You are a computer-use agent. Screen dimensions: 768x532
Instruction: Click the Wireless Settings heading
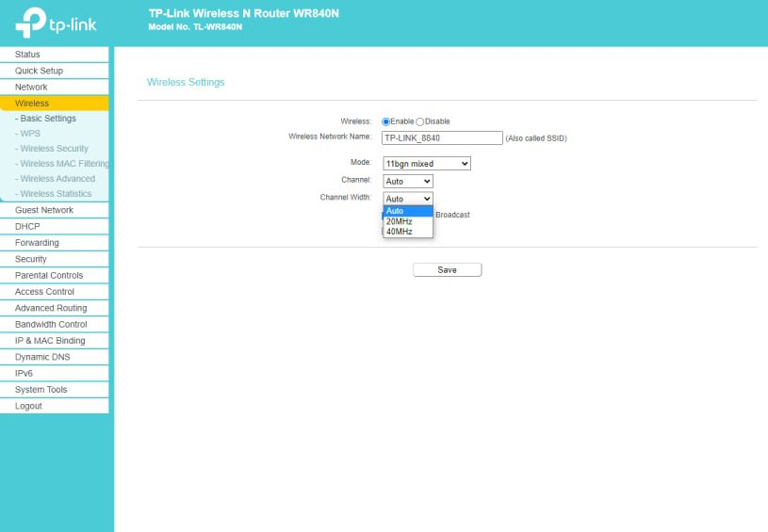[x=186, y=82]
